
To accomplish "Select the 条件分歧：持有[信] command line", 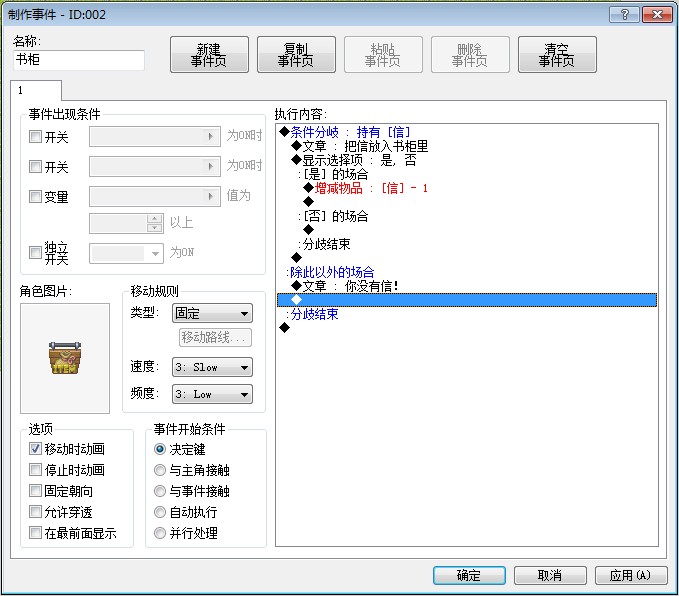I will coord(345,132).
